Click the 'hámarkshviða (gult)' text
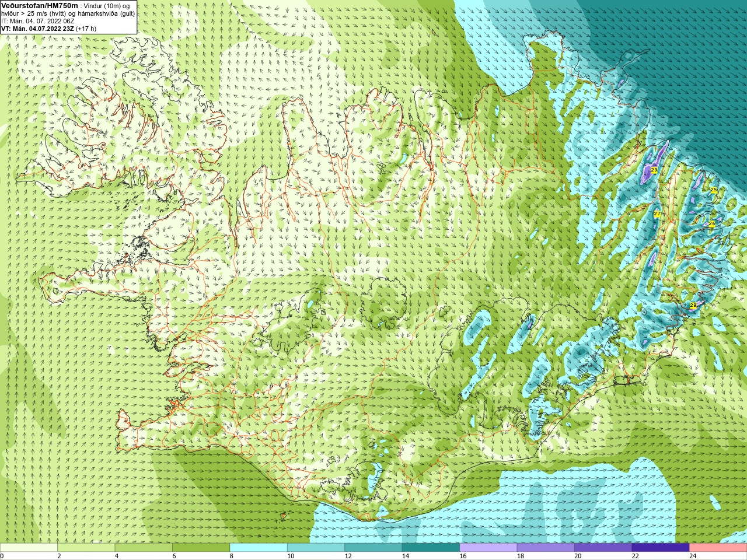The image size is (747, 560). click(105, 13)
